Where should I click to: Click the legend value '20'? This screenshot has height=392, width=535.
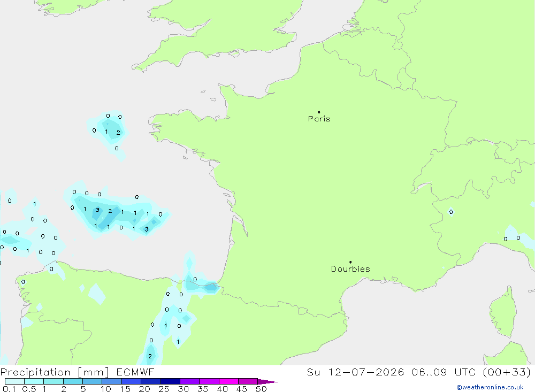point(144,389)
